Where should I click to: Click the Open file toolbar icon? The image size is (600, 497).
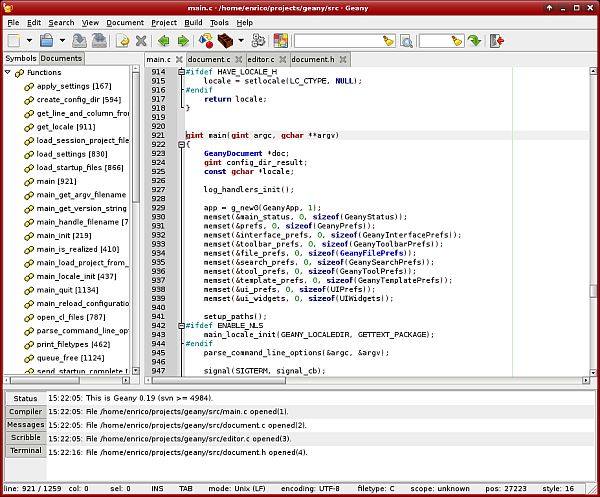[47, 41]
